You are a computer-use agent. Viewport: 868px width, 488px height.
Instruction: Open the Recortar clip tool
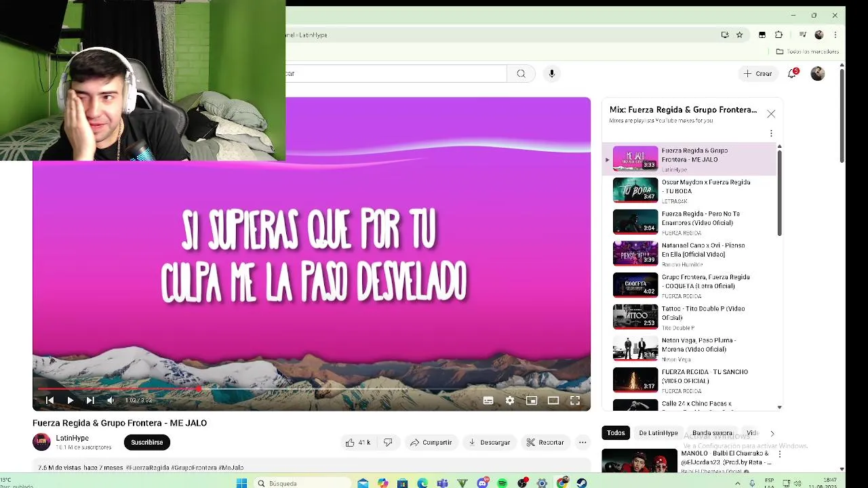(x=545, y=443)
